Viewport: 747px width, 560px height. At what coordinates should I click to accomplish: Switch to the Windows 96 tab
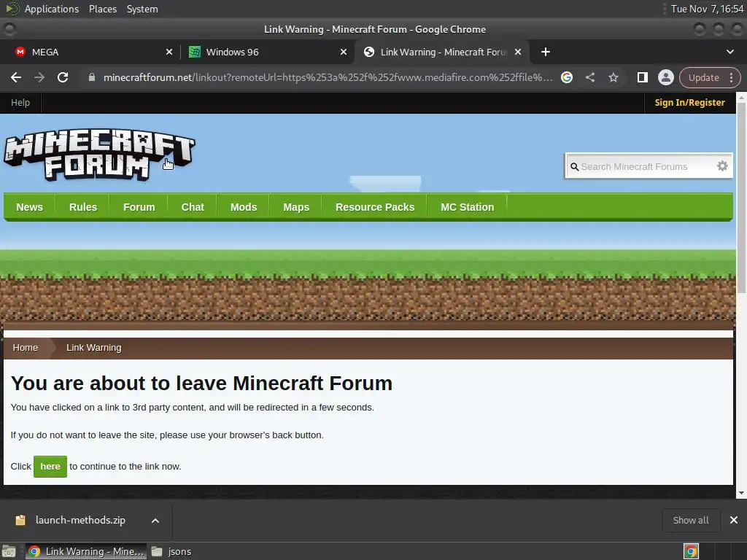[267, 52]
